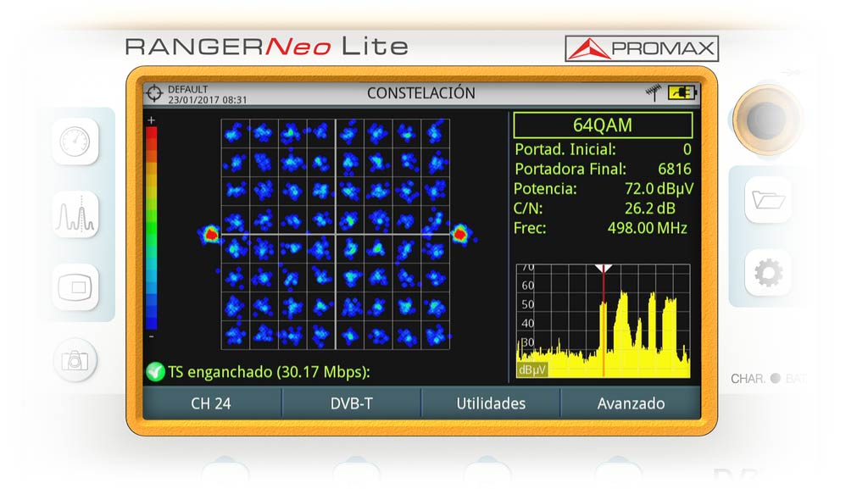Click TS enganchado (30.17 Mbps) status
Screen dimensions: 868x489
(x=269, y=372)
